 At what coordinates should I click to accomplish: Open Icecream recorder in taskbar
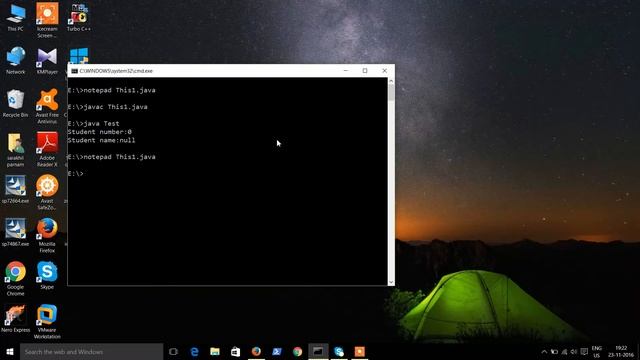coord(360,351)
